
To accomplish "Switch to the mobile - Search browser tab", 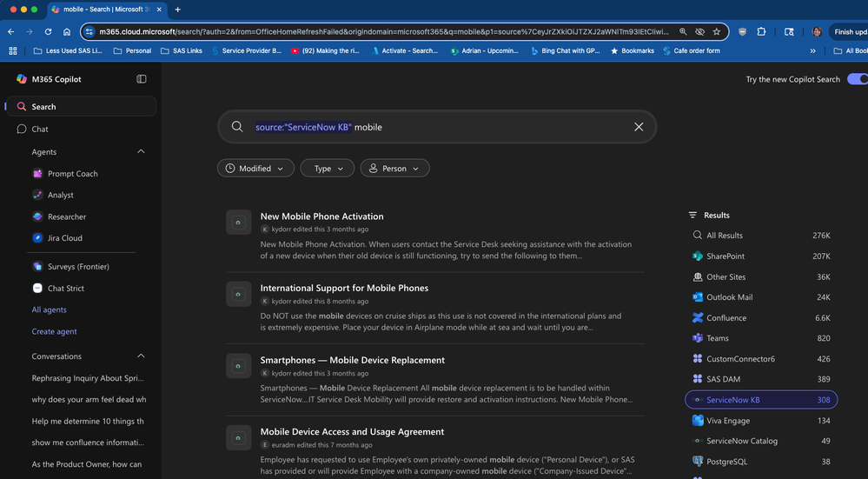I will tap(105, 10).
